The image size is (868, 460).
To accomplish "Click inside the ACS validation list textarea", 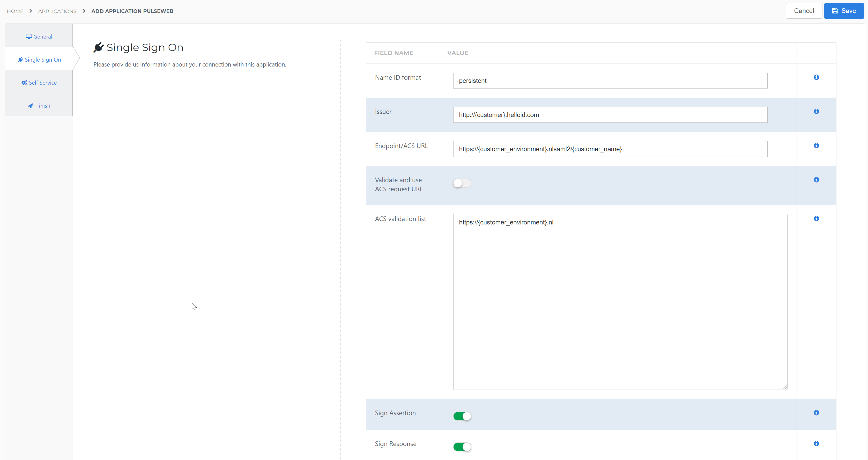I will tap(620, 302).
